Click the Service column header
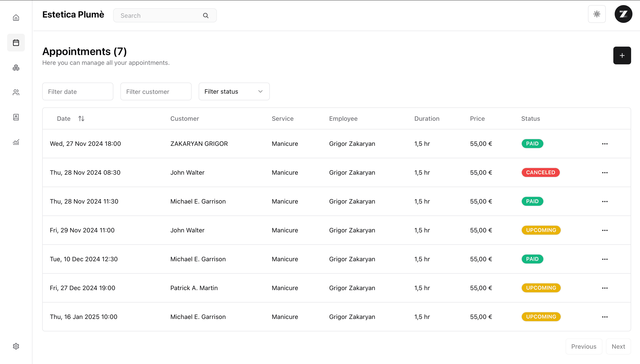640x364 pixels. point(283,119)
